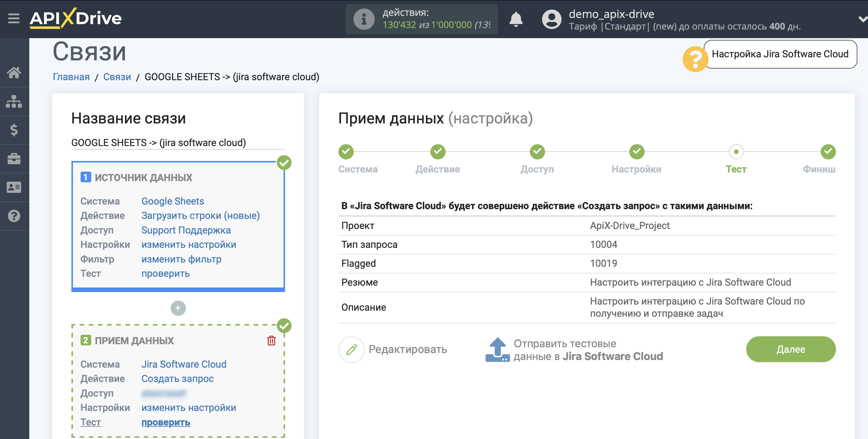Click the user avatar icon
The image size is (868, 439).
[551, 19]
